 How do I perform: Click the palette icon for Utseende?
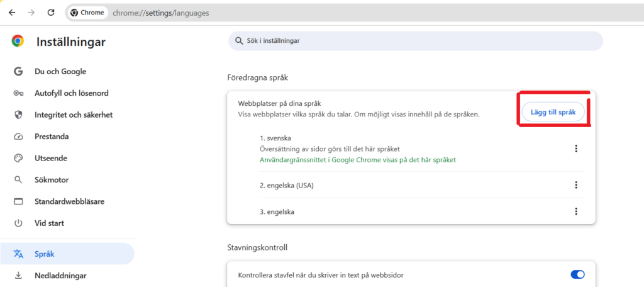point(18,158)
